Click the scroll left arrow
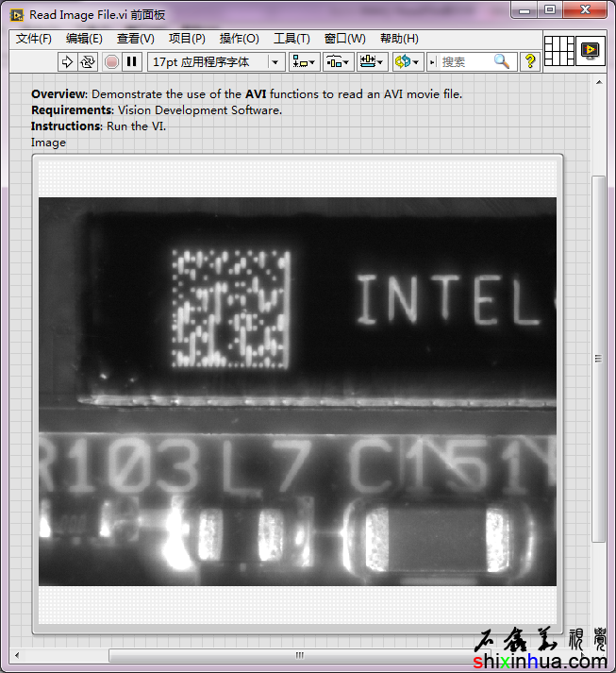The image size is (616, 673). tap(17, 655)
